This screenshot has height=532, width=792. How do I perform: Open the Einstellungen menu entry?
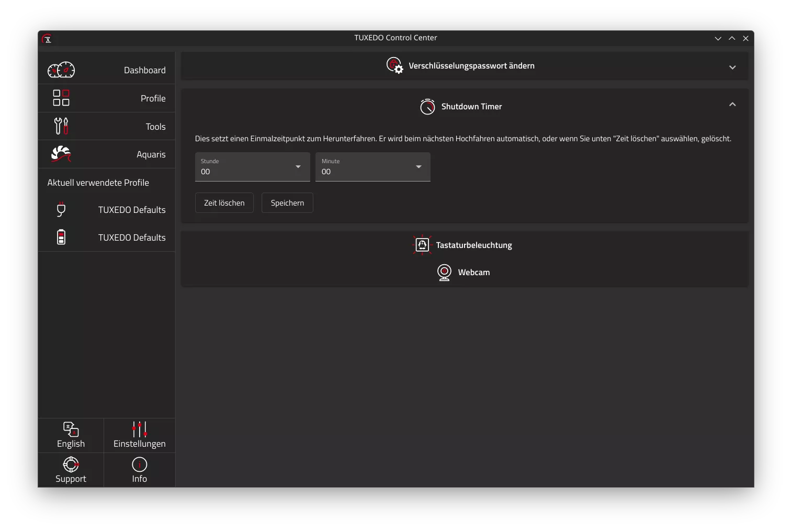pos(139,435)
